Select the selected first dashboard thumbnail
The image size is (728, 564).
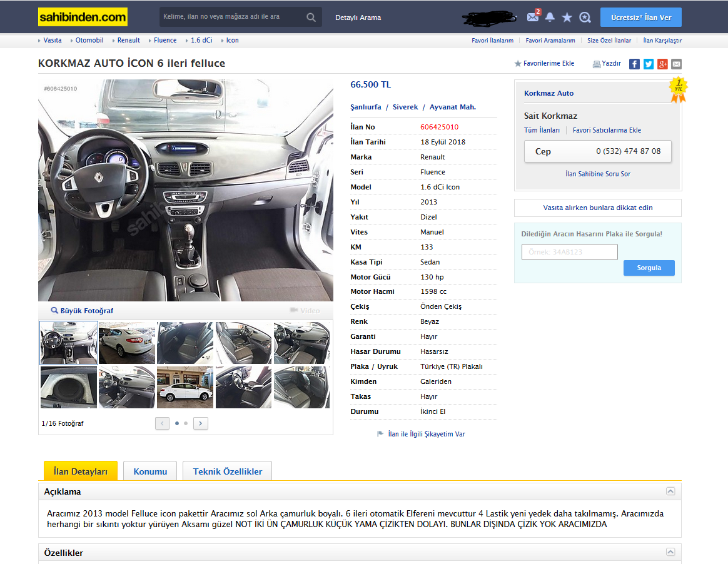(69, 343)
